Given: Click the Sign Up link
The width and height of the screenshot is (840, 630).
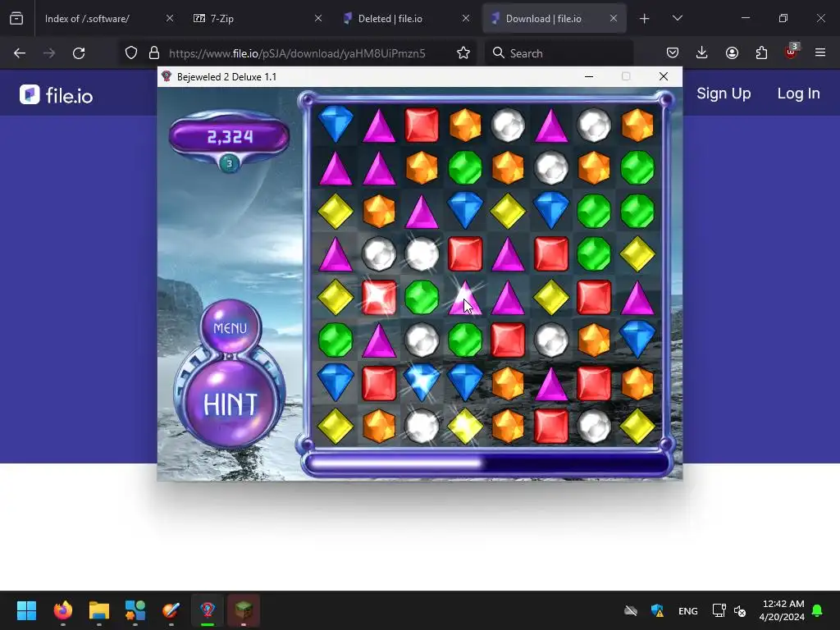Looking at the screenshot, I should (724, 94).
